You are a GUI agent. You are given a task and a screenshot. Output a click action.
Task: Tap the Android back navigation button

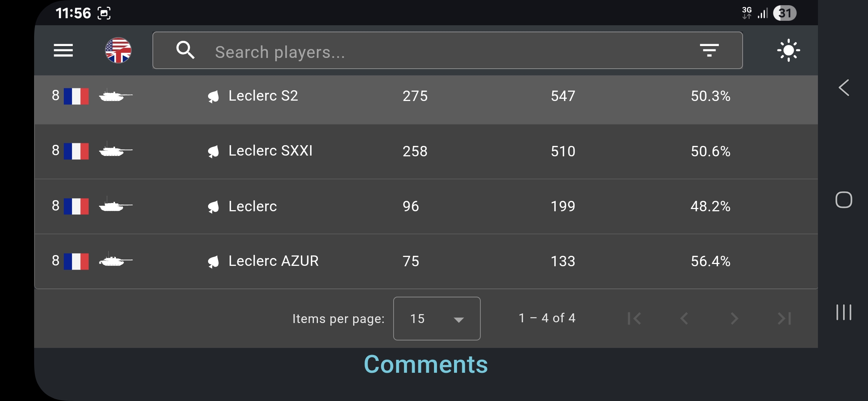(844, 88)
